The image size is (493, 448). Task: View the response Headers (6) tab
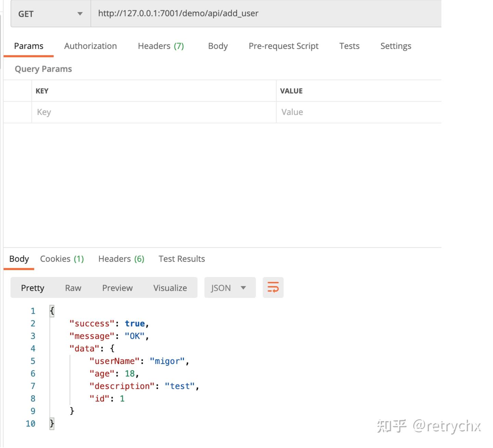coord(121,259)
